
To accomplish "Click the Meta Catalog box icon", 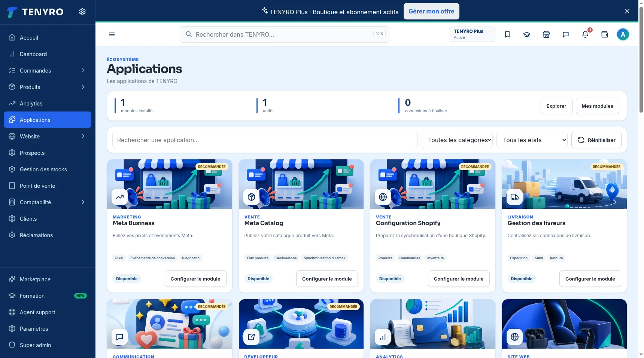I will (251, 197).
